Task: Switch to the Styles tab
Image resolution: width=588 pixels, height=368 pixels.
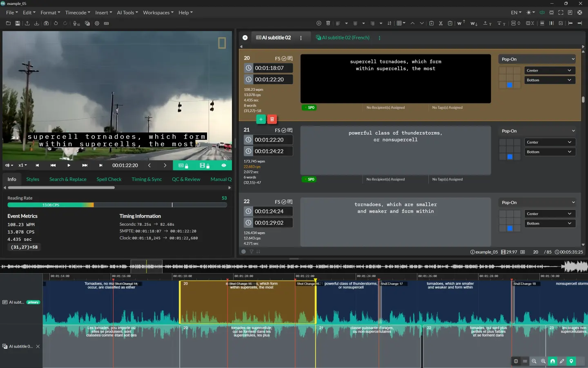Action: [x=33, y=179]
